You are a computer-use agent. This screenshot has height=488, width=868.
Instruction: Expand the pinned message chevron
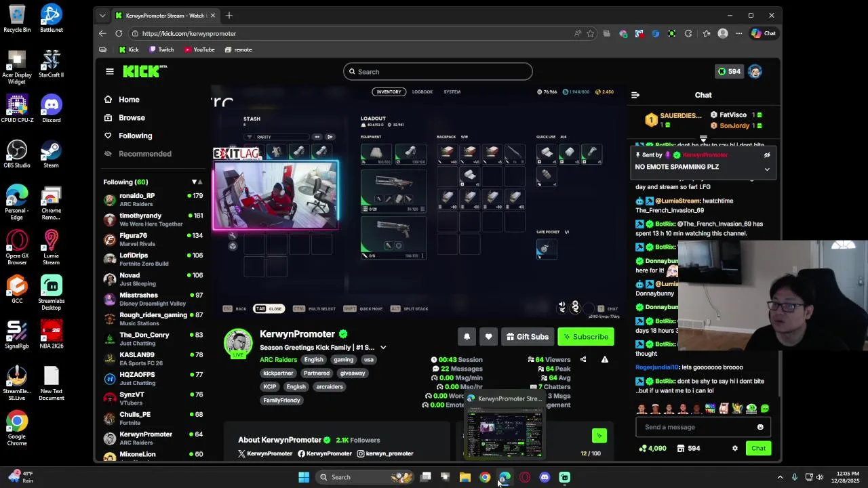click(767, 169)
